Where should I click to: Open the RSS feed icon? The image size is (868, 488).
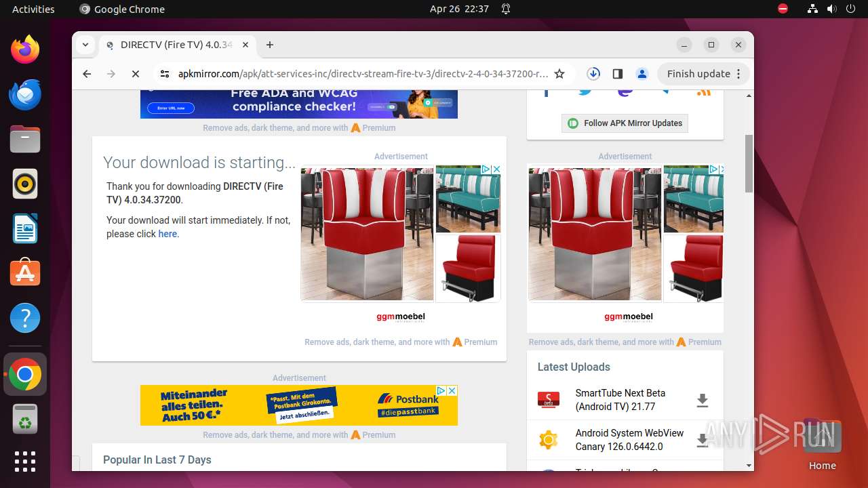pos(704,91)
